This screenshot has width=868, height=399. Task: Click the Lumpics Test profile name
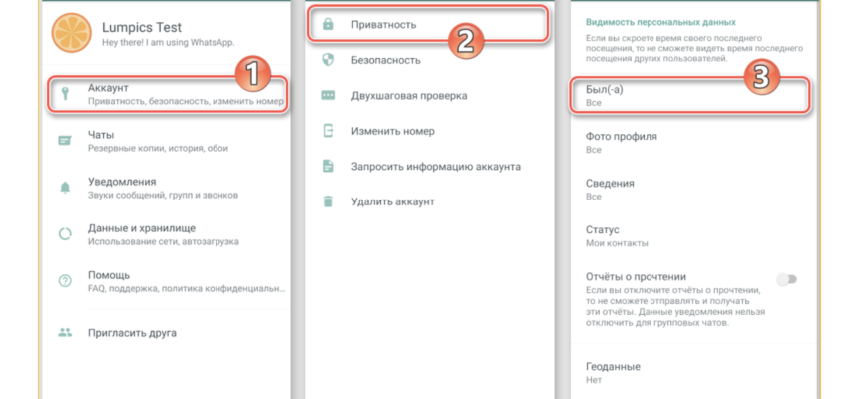pyautogui.click(x=142, y=27)
